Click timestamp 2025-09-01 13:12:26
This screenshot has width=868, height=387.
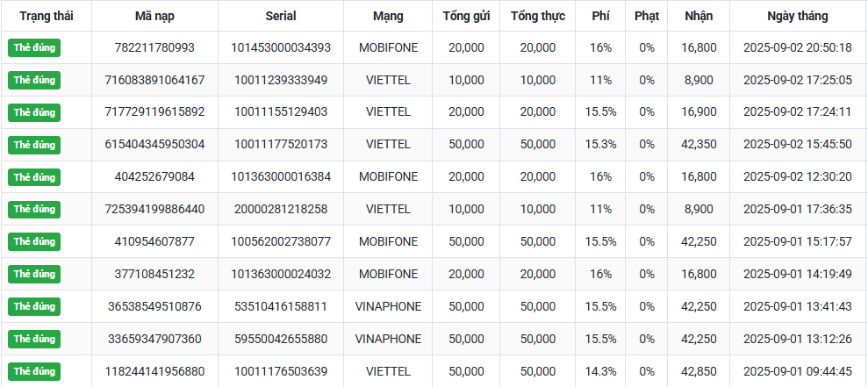click(x=797, y=339)
